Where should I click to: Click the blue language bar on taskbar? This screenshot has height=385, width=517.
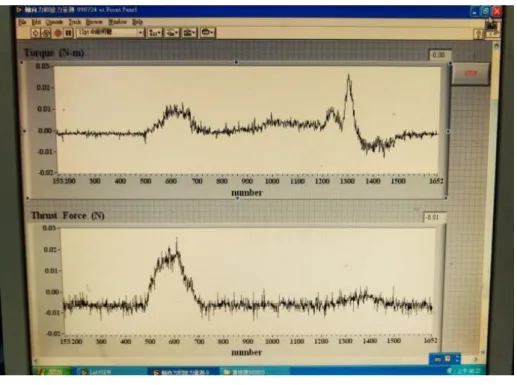445,359
